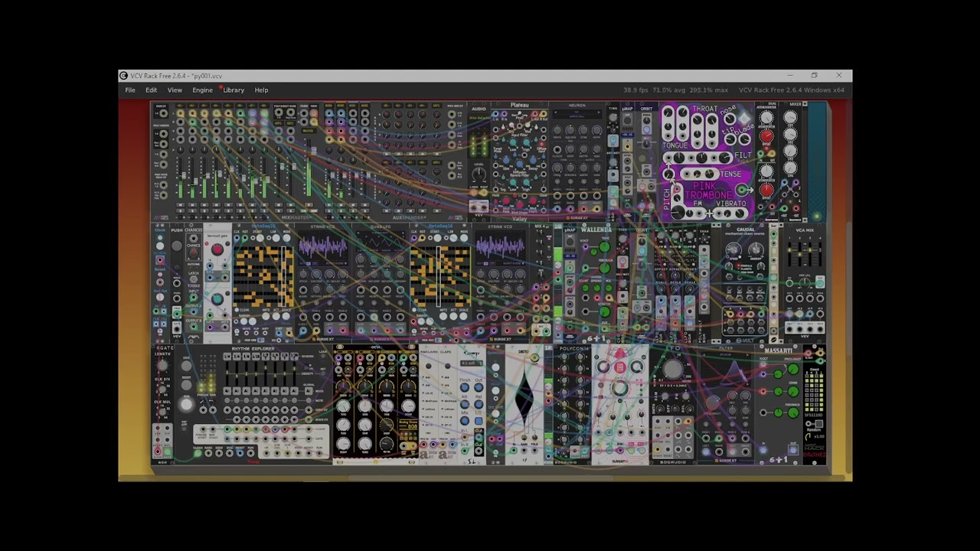Click the LEVEL knob on the AUDIO module
This screenshot has height=551, width=980.
[x=479, y=174]
